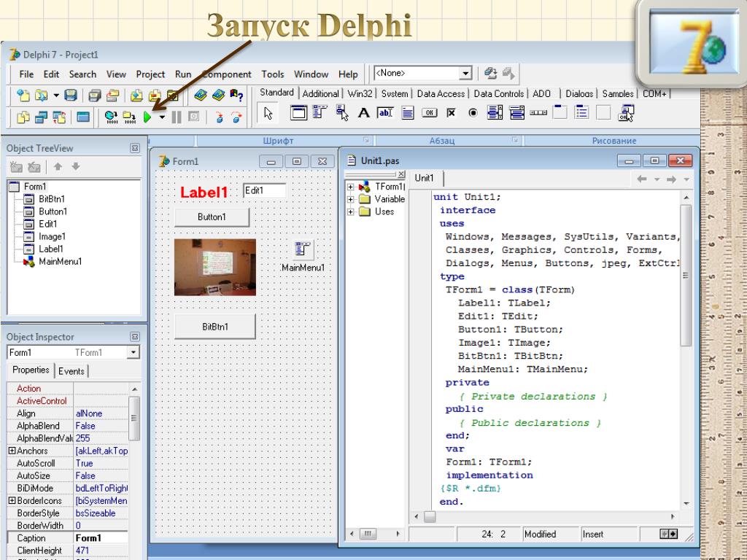This screenshot has height=560, width=747.
Task: Click the Save floppy disk icon
Action: pos(71,96)
